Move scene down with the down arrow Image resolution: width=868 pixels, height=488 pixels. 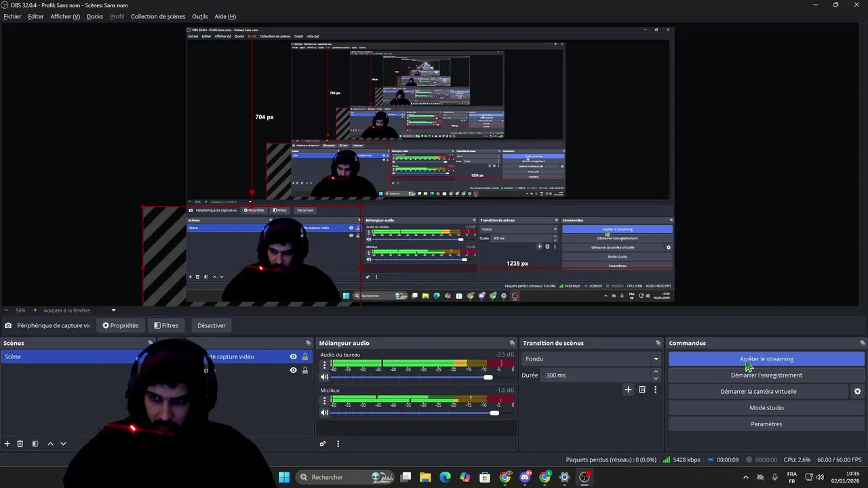click(63, 444)
